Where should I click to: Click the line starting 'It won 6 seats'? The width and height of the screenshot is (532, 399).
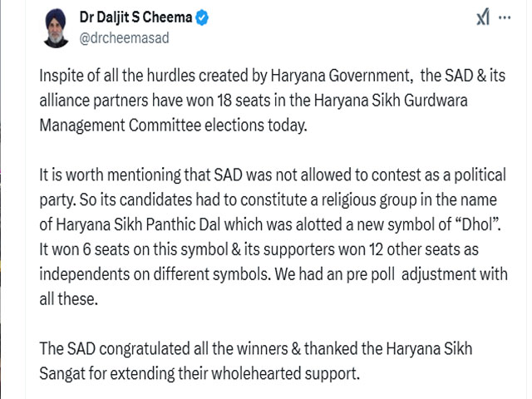pos(259,249)
